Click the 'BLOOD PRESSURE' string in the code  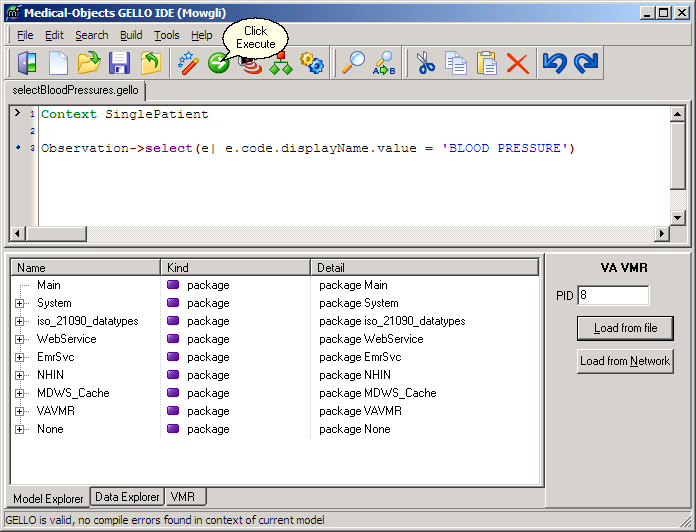pyautogui.click(x=504, y=148)
